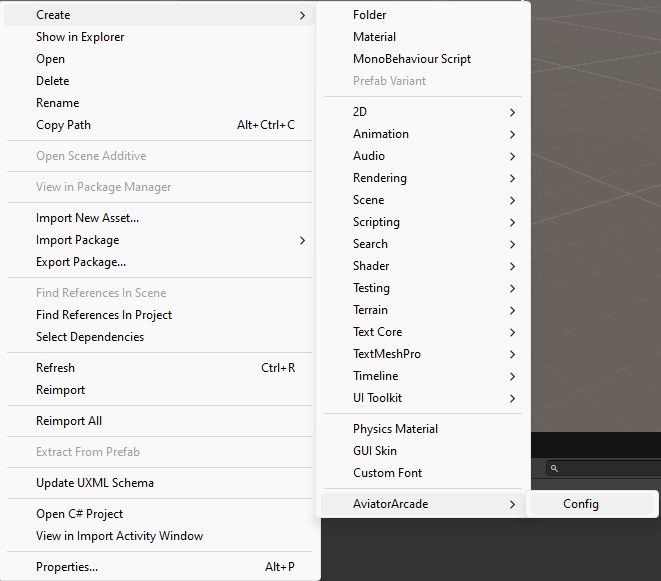Choose Reimport option
The image size is (661, 581).
[x=159, y=390]
